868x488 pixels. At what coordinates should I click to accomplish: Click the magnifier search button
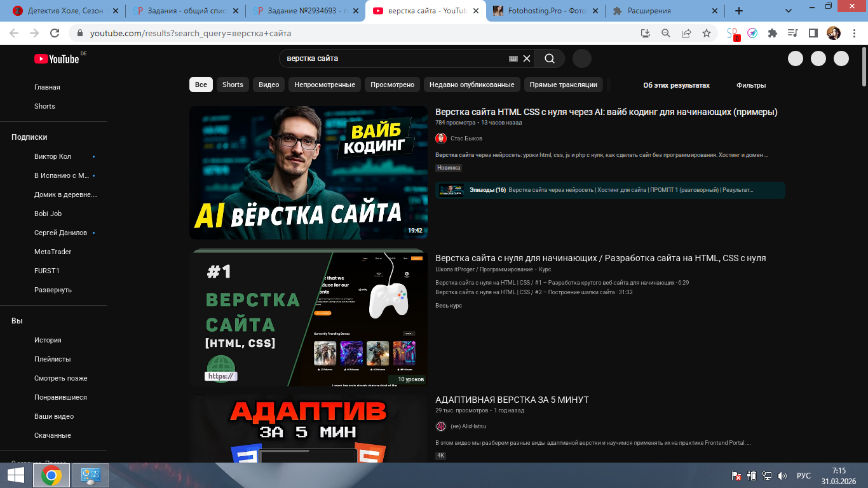click(550, 58)
